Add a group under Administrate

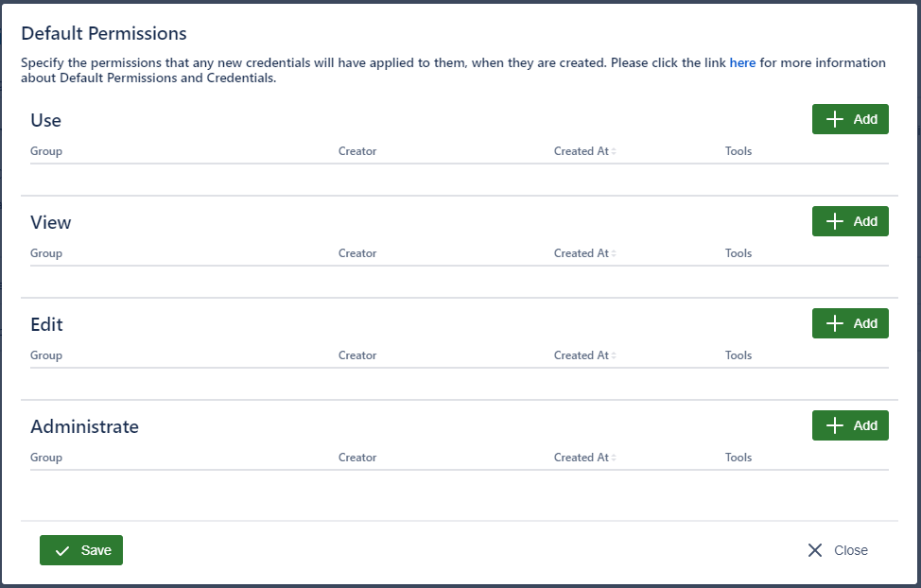pos(850,425)
